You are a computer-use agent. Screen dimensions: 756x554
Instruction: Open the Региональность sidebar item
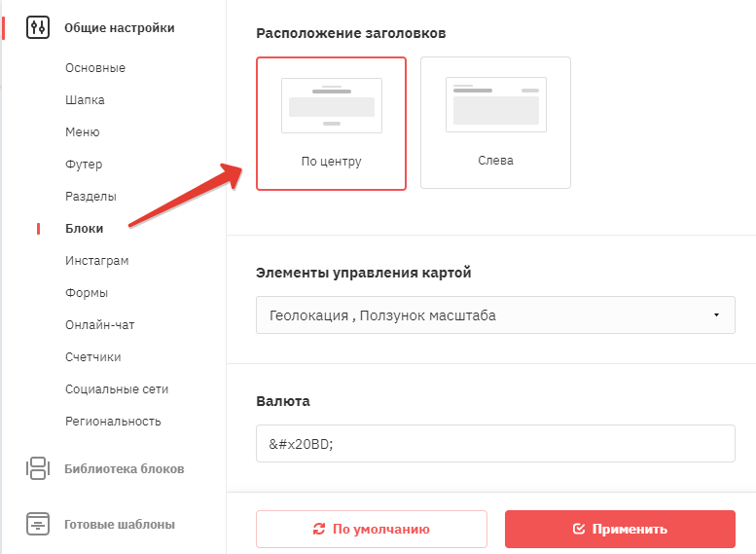tap(113, 422)
